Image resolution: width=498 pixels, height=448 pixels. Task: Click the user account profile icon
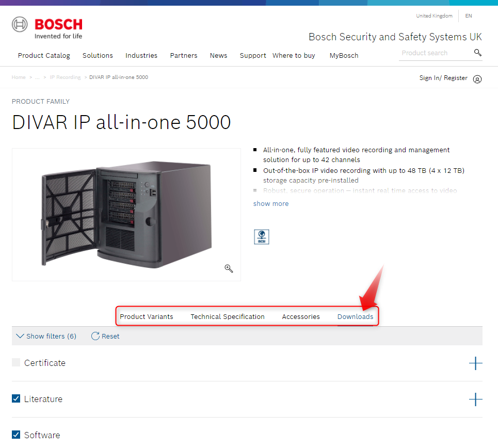click(477, 79)
